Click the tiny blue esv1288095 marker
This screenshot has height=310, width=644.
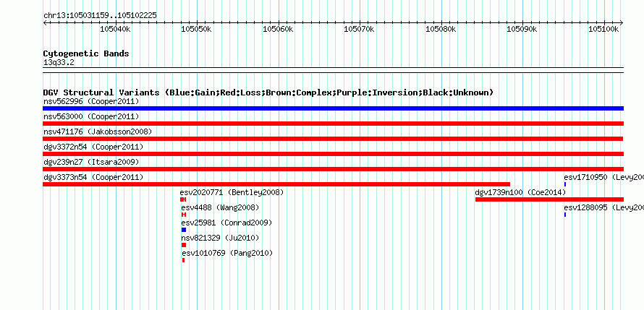[x=565, y=215]
